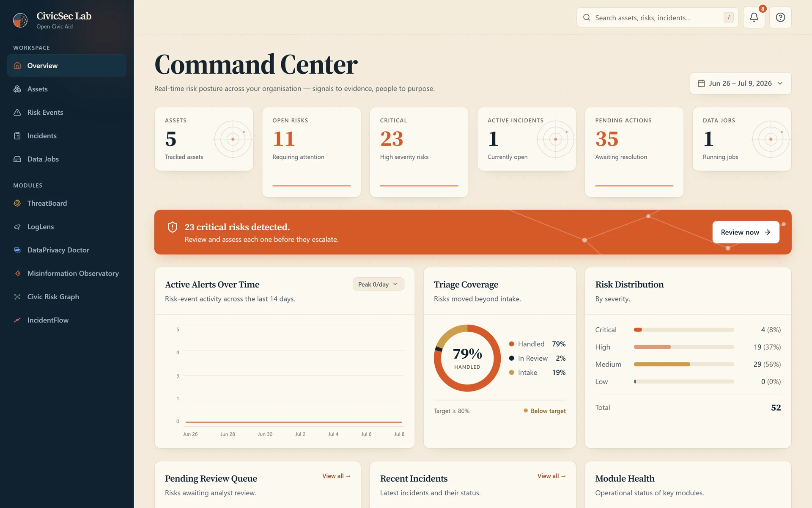Click the Jul 8 axis label

point(399,434)
